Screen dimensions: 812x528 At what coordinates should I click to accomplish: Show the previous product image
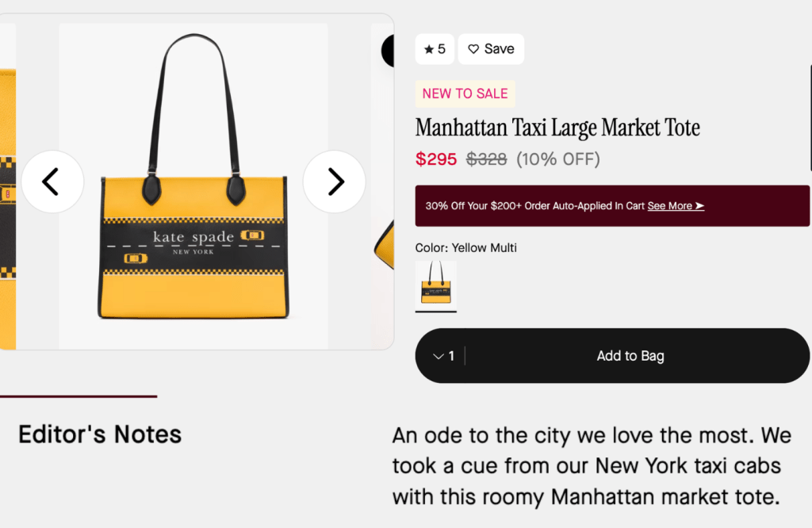52,182
